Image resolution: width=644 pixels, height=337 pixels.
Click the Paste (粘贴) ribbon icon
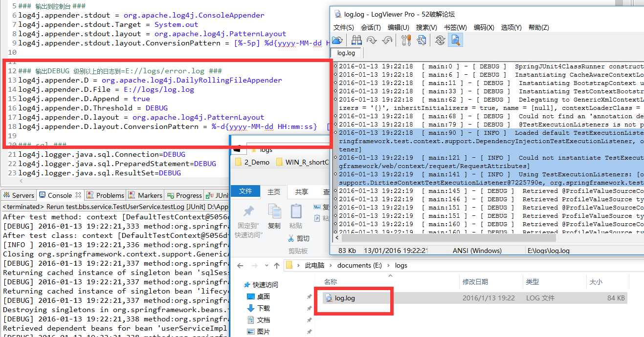(296, 211)
